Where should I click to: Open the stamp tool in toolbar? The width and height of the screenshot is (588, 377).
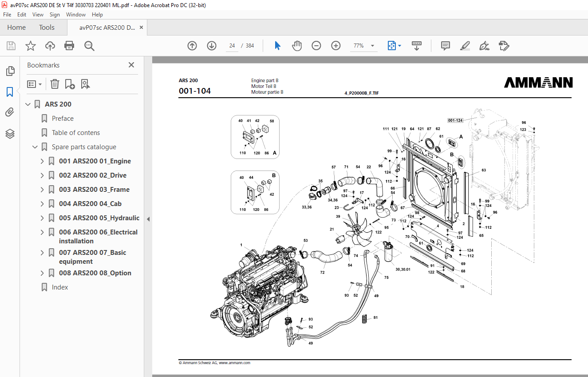point(504,46)
